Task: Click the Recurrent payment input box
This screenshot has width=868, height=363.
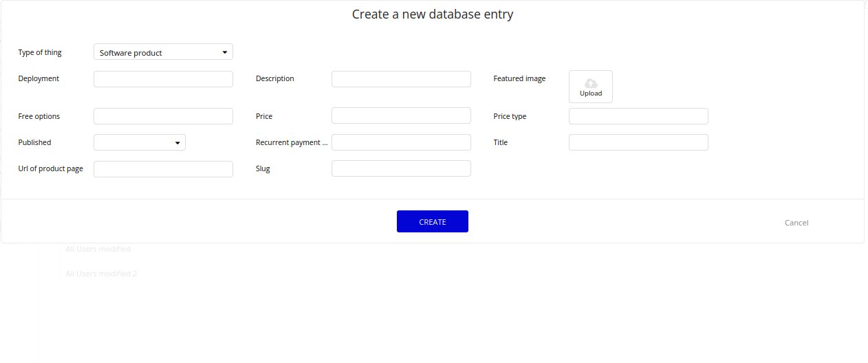Action: point(401,142)
